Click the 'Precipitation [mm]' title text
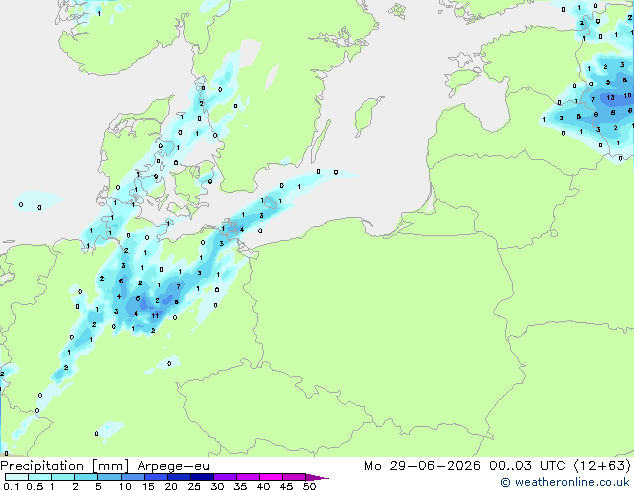 65,466
